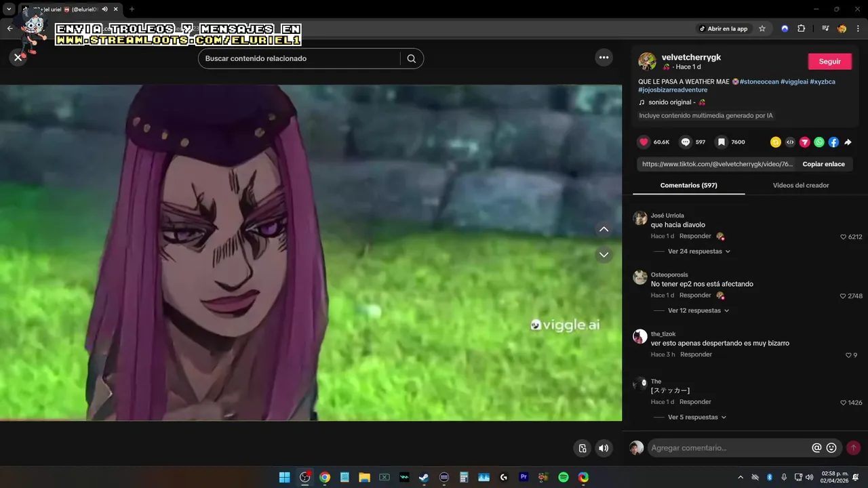Reply to the_tizok's comment

[x=696, y=354]
